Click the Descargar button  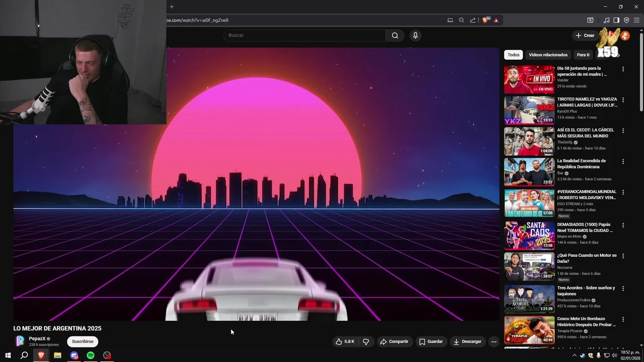tap(467, 341)
